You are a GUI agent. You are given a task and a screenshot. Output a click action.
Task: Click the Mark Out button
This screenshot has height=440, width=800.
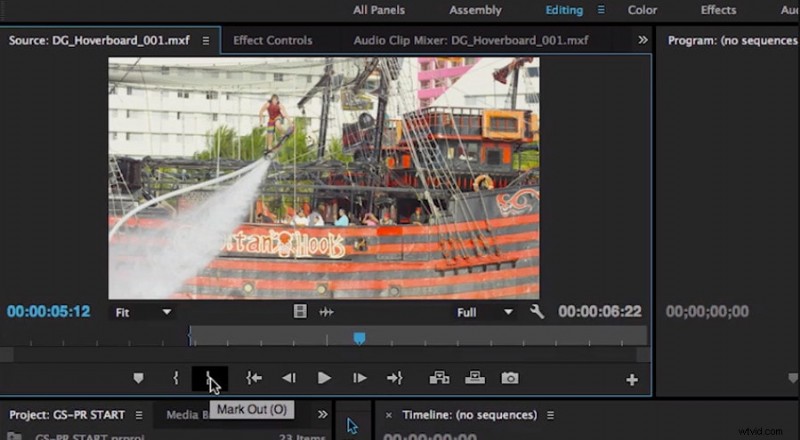pyautogui.click(x=210, y=378)
